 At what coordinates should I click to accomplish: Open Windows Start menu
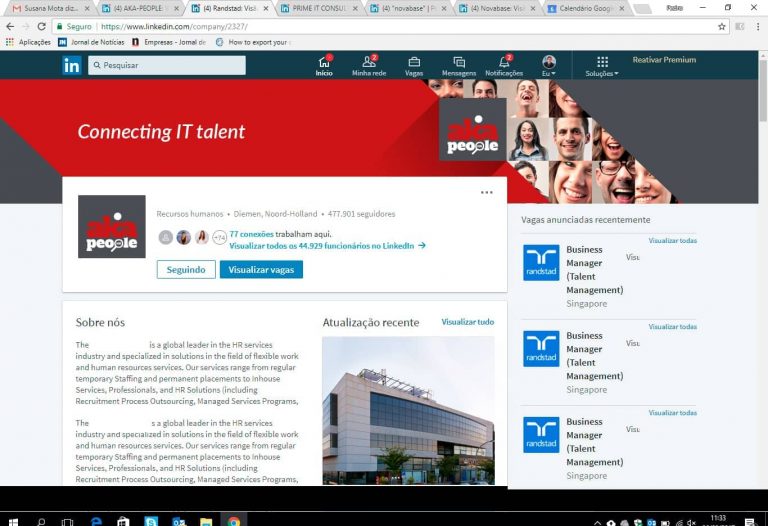point(13,522)
